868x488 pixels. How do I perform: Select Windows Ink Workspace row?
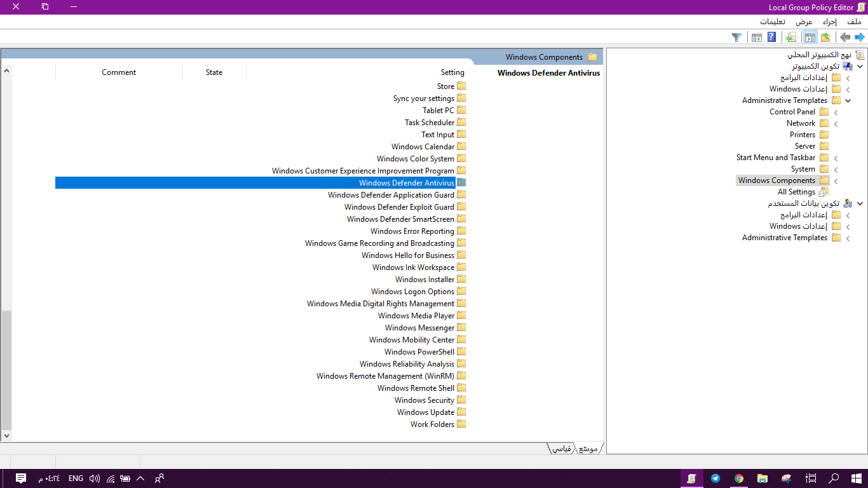(261, 267)
